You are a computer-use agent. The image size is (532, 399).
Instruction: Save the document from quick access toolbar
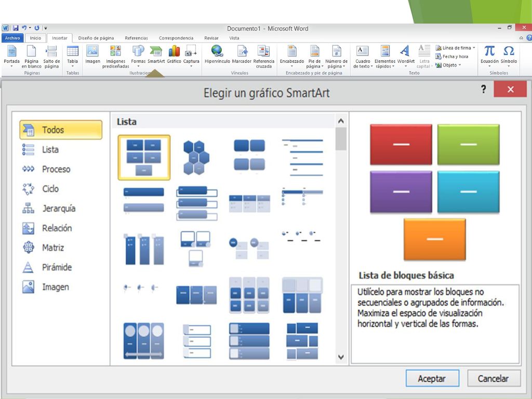coord(16,28)
